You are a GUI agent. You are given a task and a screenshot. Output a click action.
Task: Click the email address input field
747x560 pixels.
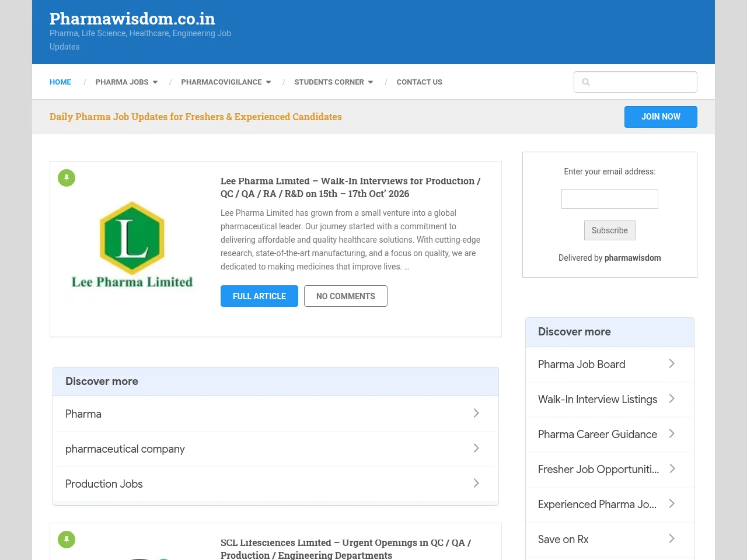(x=610, y=199)
